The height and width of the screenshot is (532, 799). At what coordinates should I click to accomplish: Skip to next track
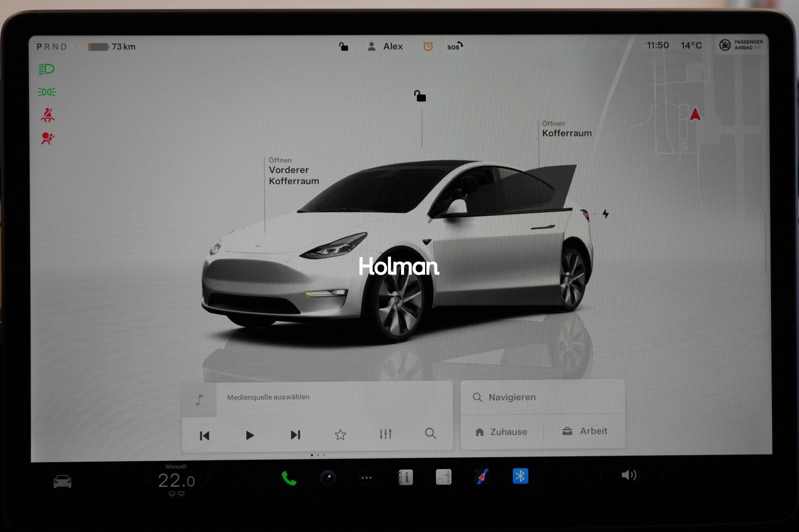[x=295, y=435]
